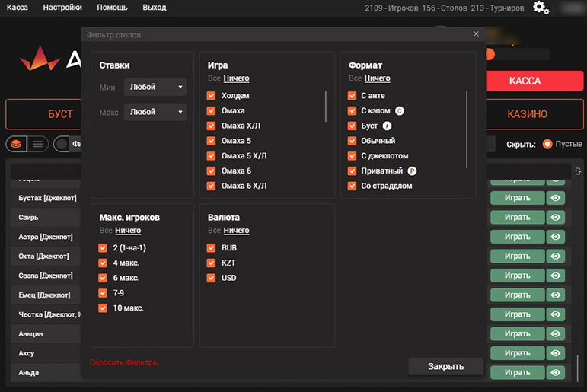The height and width of the screenshot is (392, 587).
Task: Uncheck the Холдем game checkbox
Action: pyautogui.click(x=212, y=96)
